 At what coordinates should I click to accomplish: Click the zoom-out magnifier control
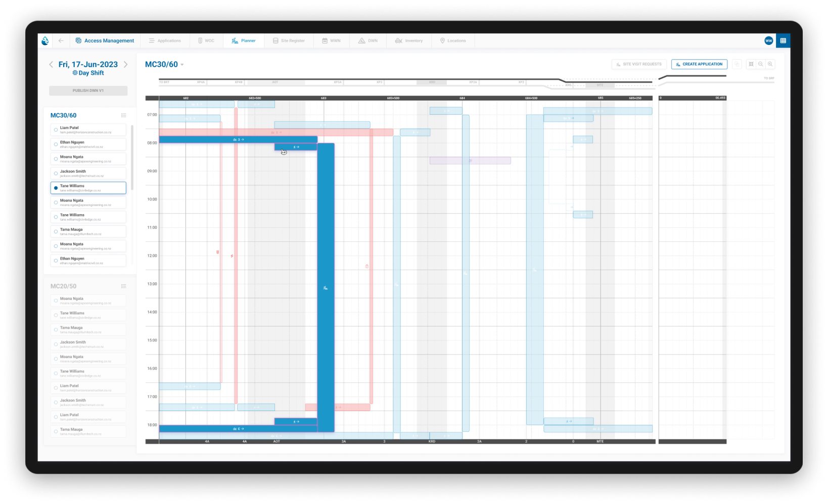pos(760,64)
